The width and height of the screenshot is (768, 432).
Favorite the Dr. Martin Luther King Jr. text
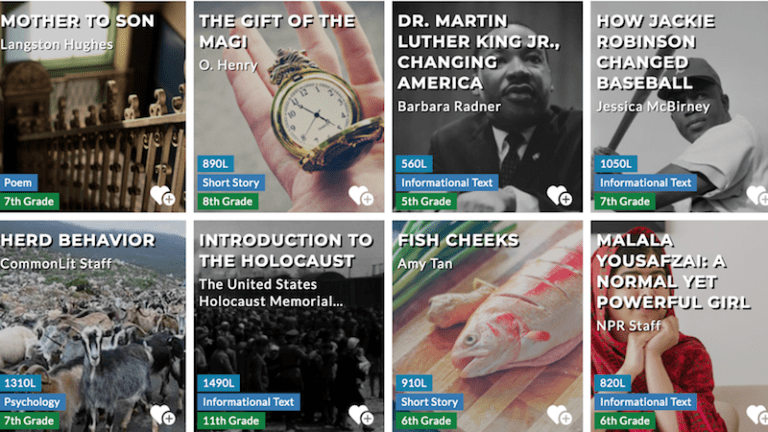[559, 195]
